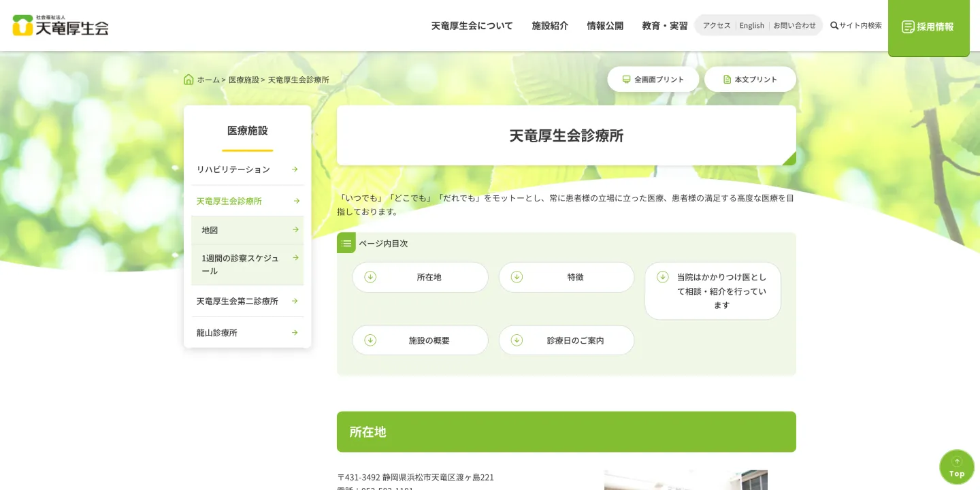Click the down-arrow icon next to 当院はかかりつけ医
980x490 pixels.
pyautogui.click(x=663, y=277)
